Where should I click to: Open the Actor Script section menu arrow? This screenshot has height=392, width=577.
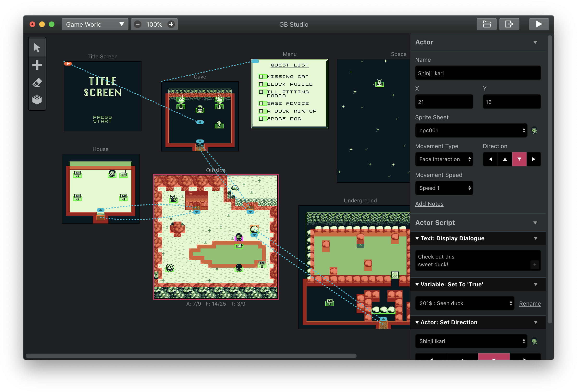535,223
